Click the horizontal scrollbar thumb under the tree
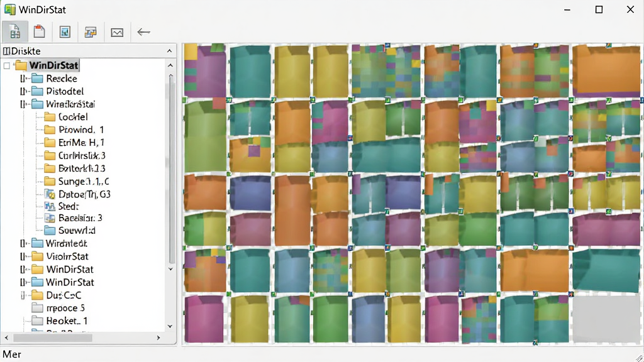Viewport: 644px width, 362px height. [x=53, y=337]
